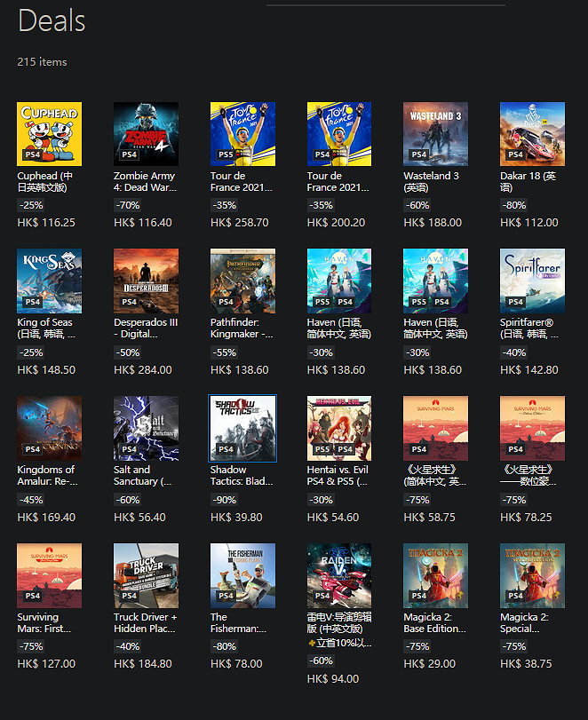Viewport: 588px width, 720px height.
Task: Select the Magicka 2: Base Edition title
Action: pyautogui.click(x=434, y=622)
